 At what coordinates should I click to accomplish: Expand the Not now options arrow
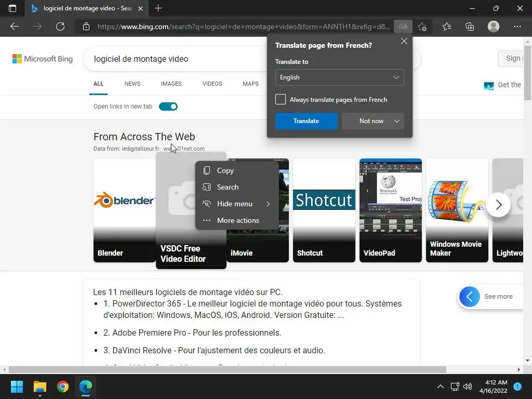(396, 121)
